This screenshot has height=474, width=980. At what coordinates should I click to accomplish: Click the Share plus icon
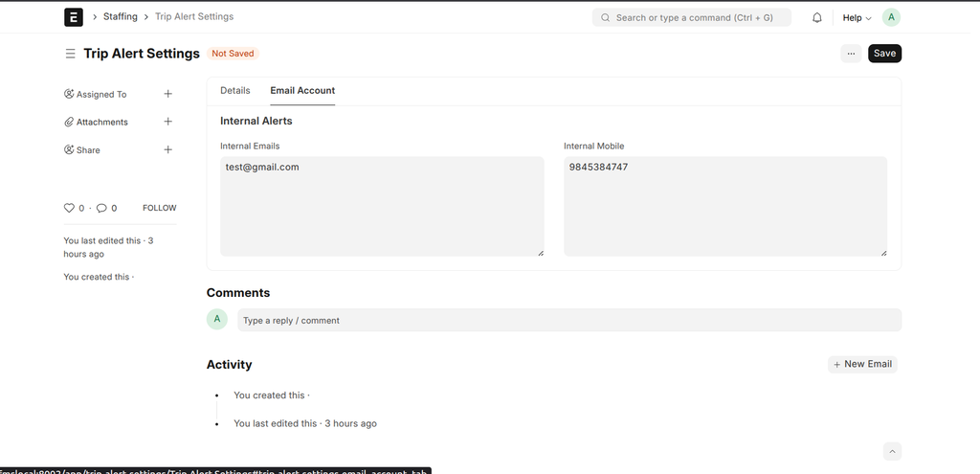tap(168, 149)
